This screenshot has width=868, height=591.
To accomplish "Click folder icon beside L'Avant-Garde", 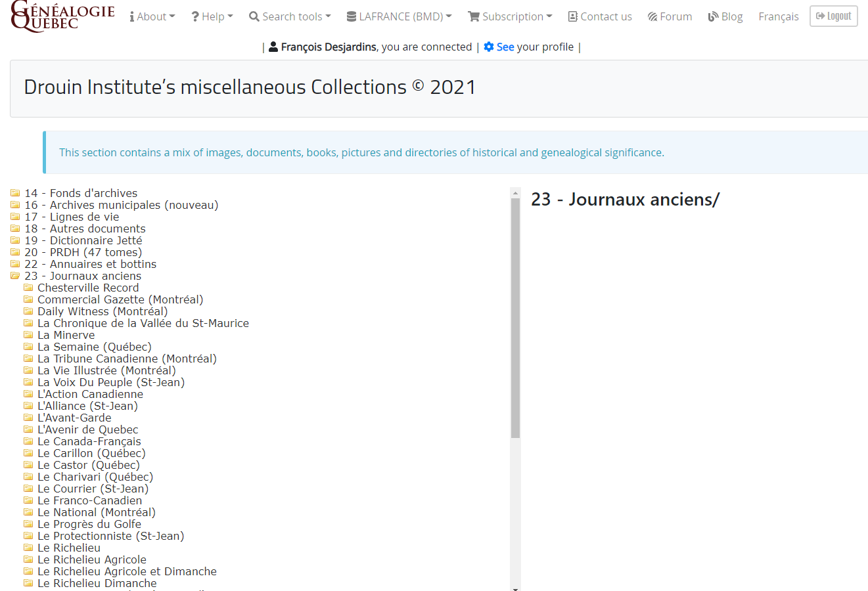I will [28, 418].
